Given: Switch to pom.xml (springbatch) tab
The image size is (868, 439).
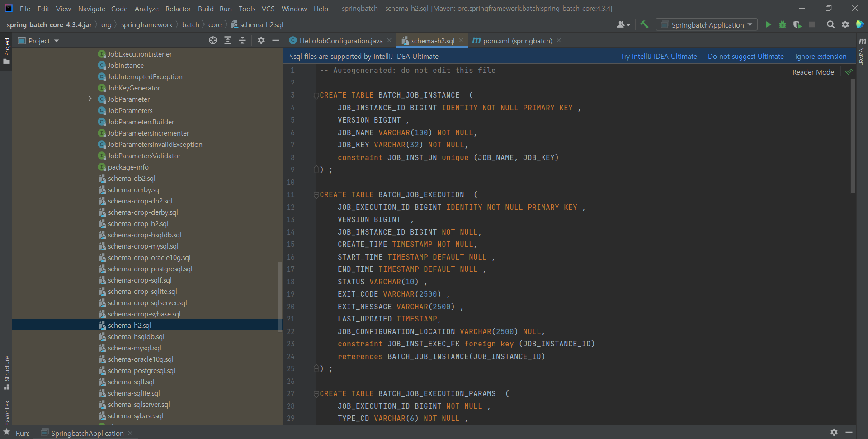Looking at the screenshot, I should click(x=513, y=41).
